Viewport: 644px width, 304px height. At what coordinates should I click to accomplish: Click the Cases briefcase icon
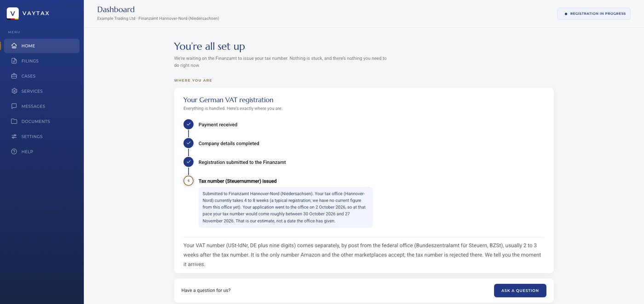pyautogui.click(x=14, y=76)
